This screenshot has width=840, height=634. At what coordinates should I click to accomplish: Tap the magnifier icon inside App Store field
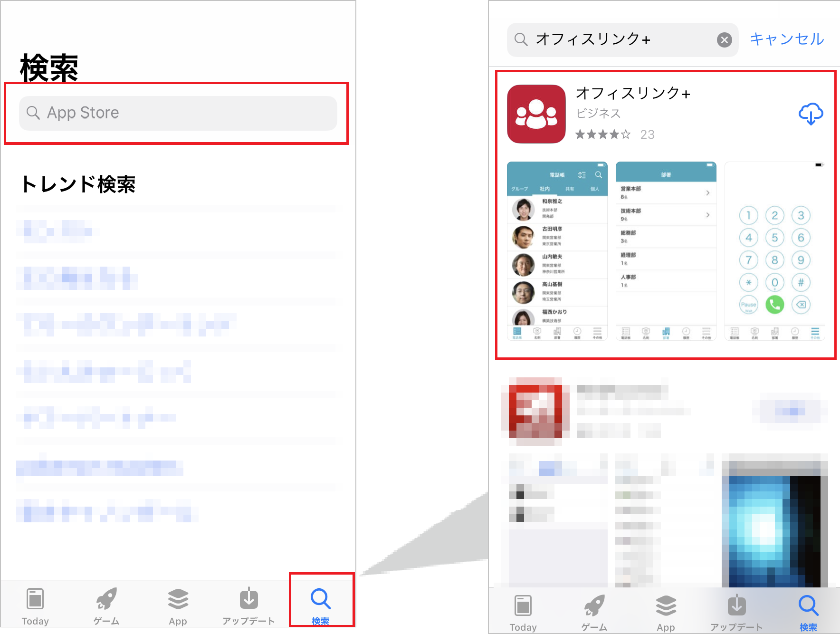pyautogui.click(x=33, y=113)
